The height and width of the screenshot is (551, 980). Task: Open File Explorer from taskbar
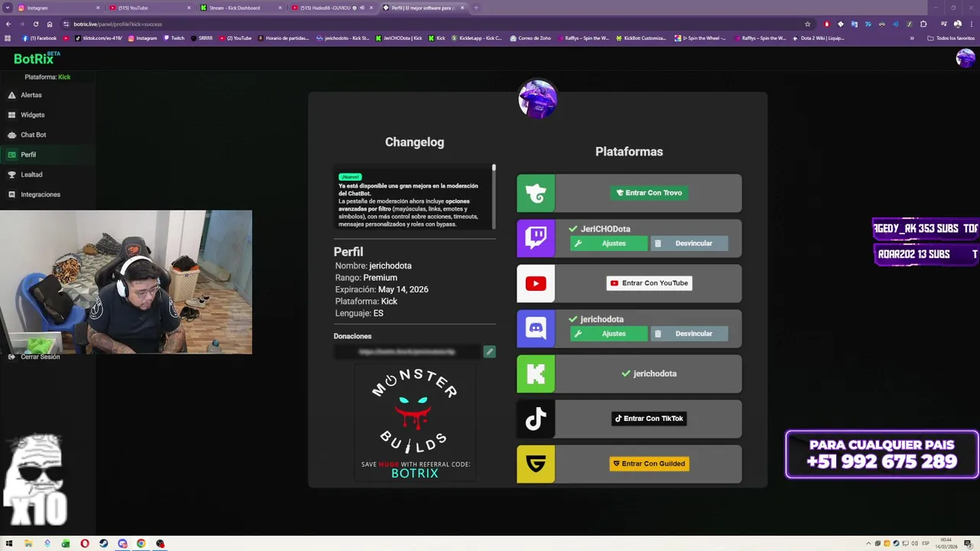tap(28, 543)
